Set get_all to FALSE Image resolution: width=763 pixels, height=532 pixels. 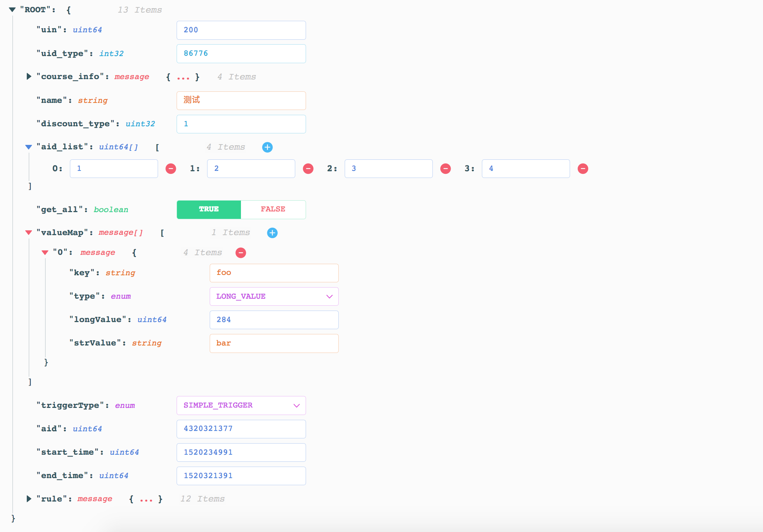[x=273, y=210]
